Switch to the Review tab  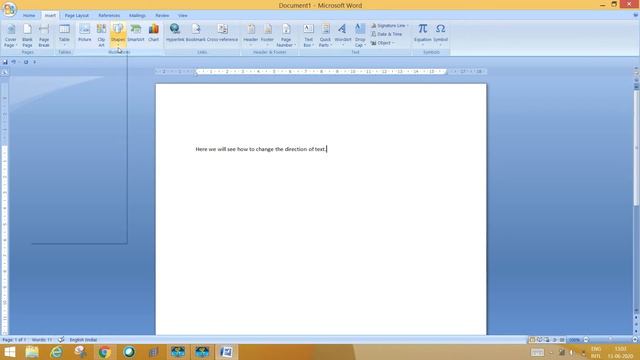click(x=162, y=16)
